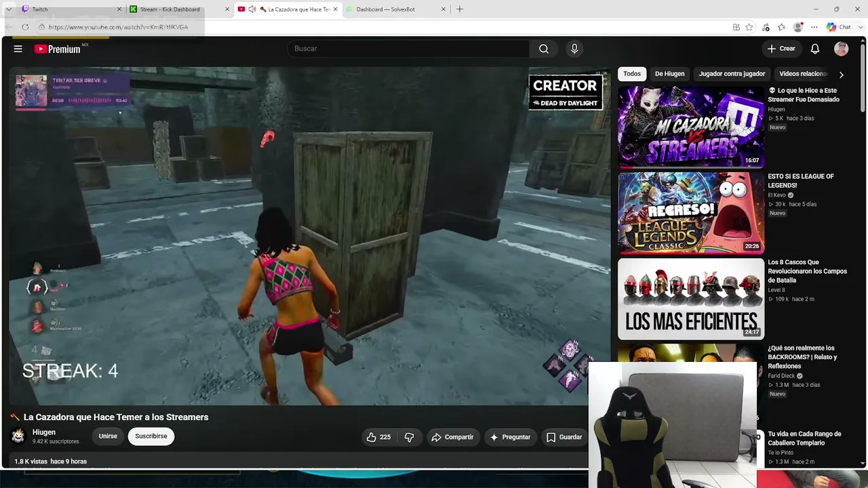This screenshot has width=868, height=488.
Task: Click the Crear button
Action: click(781, 49)
